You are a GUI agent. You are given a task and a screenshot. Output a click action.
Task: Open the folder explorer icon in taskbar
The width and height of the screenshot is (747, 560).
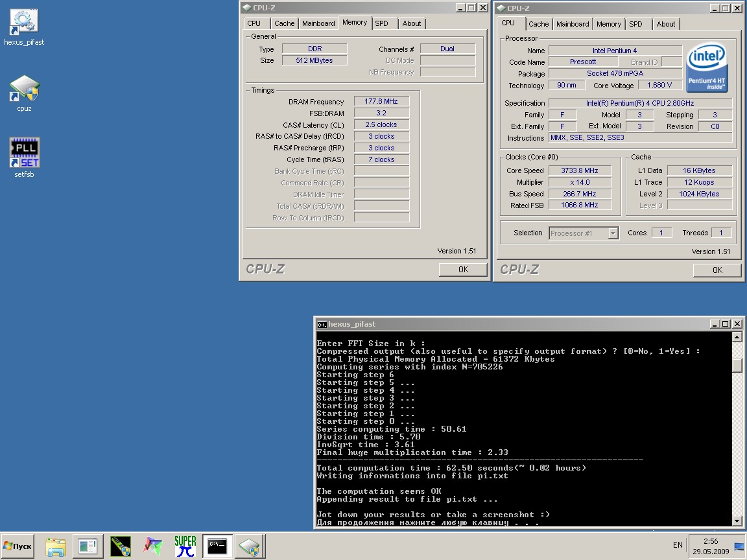[x=56, y=546]
